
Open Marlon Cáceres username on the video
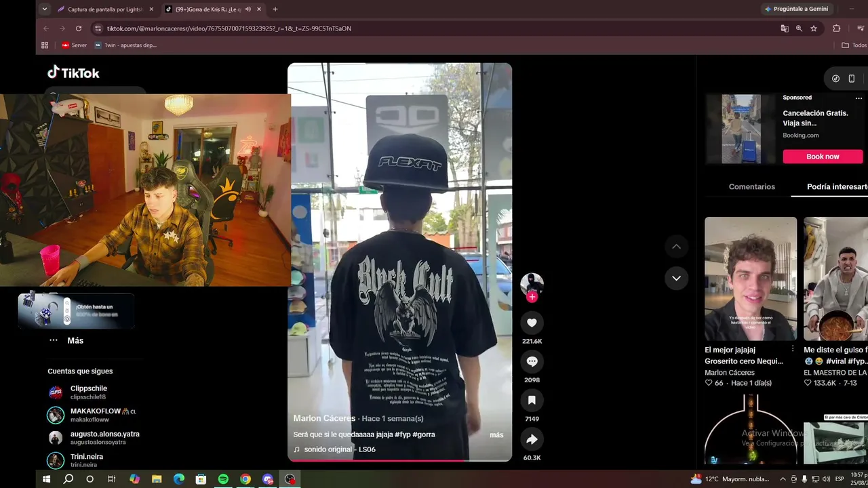tap(324, 418)
